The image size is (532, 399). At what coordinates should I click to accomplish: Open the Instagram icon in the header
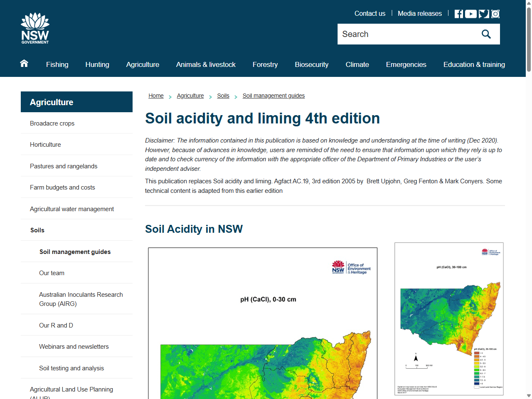point(495,13)
